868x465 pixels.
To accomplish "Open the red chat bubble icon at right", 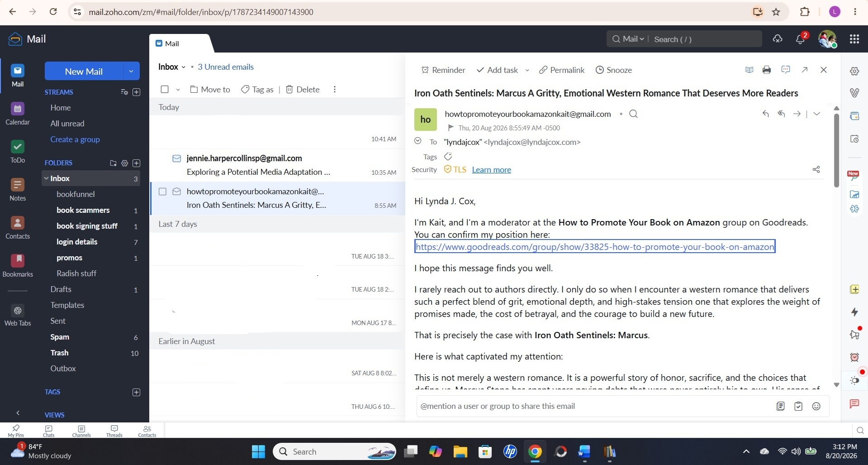I will (x=854, y=403).
